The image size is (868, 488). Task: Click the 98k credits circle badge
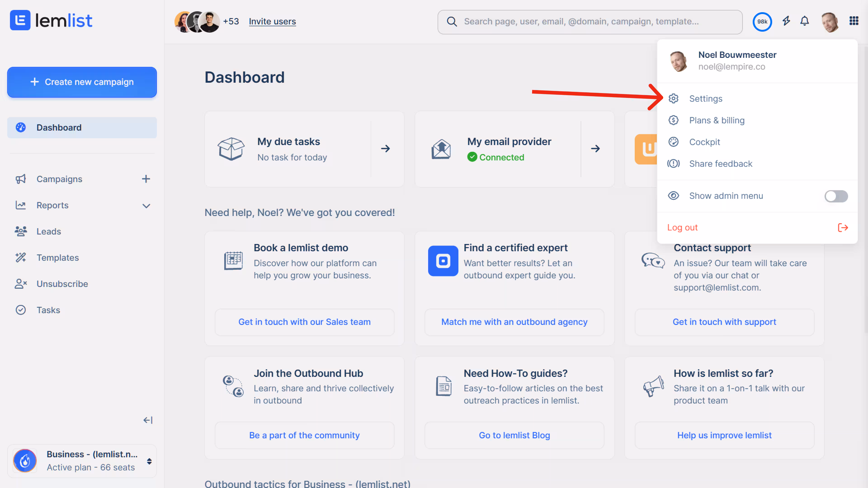coord(762,22)
